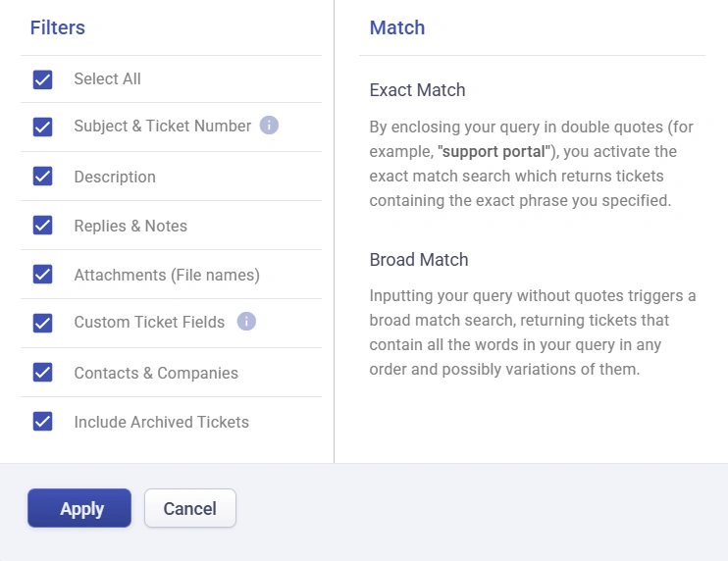Uncheck Custom Ticket Fields checkbox
Screen dimensions: 728x561
[x=43, y=323]
